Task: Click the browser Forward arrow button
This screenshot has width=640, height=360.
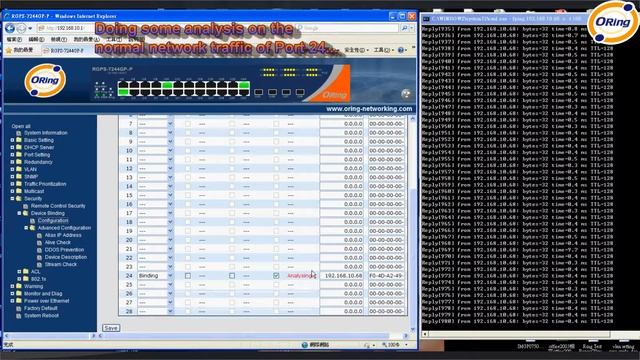Action: [x=21, y=28]
